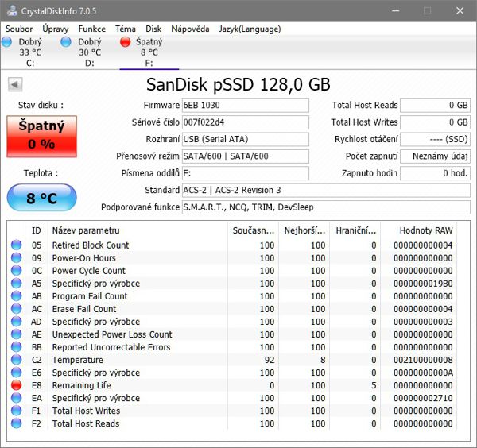Click status dot of Erase Fail Count row
Viewport: 477px width, 448px height.
pos(17,309)
